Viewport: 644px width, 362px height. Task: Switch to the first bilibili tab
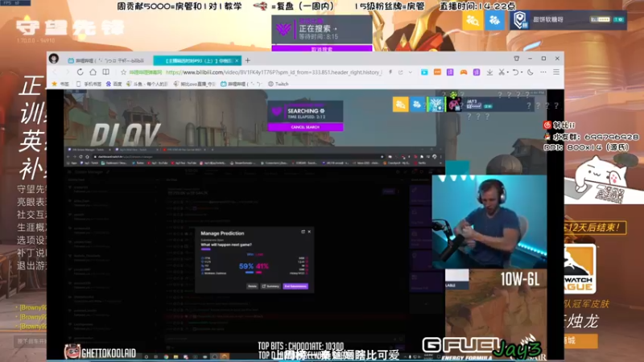(108, 60)
